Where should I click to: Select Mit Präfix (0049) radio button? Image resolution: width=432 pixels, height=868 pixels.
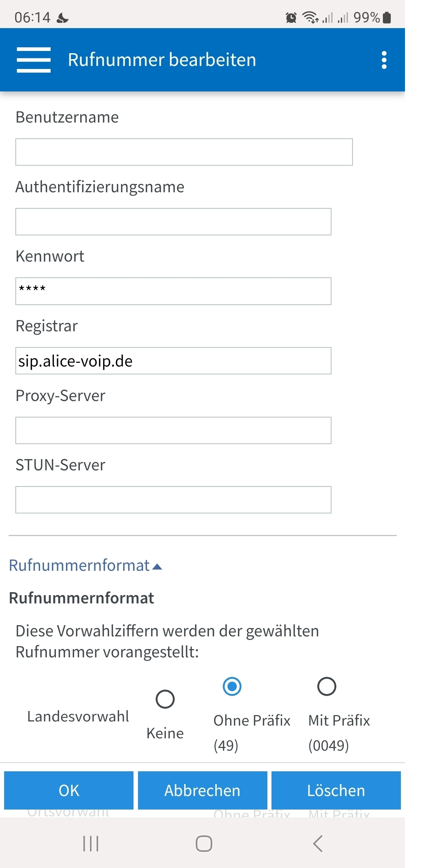[x=327, y=686]
